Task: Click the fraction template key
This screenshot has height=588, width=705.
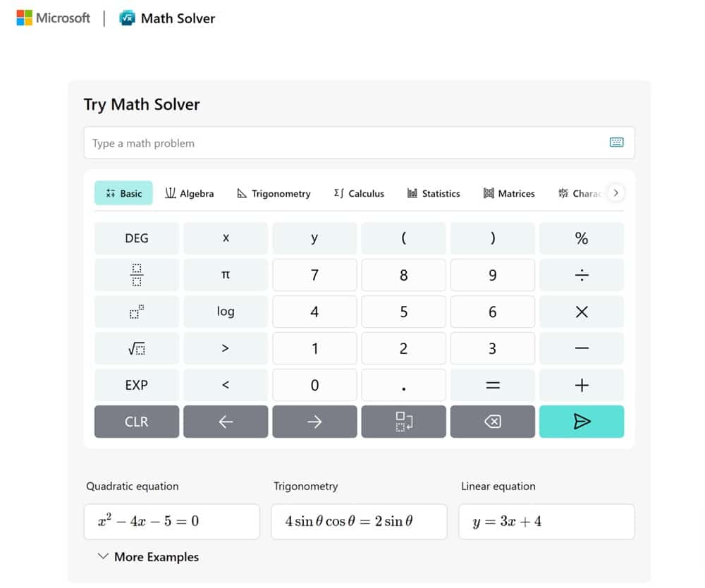Action: [x=137, y=275]
